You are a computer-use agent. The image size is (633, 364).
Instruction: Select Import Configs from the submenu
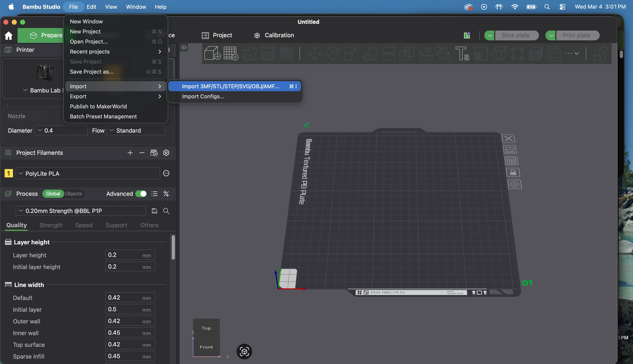pyautogui.click(x=203, y=96)
